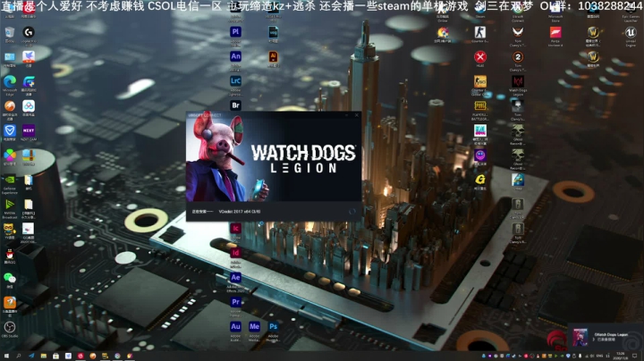The image size is (644, 361).
Task: Open Adobe Media Encoder (Me) shortcut
Action: [x=254, y=327]
